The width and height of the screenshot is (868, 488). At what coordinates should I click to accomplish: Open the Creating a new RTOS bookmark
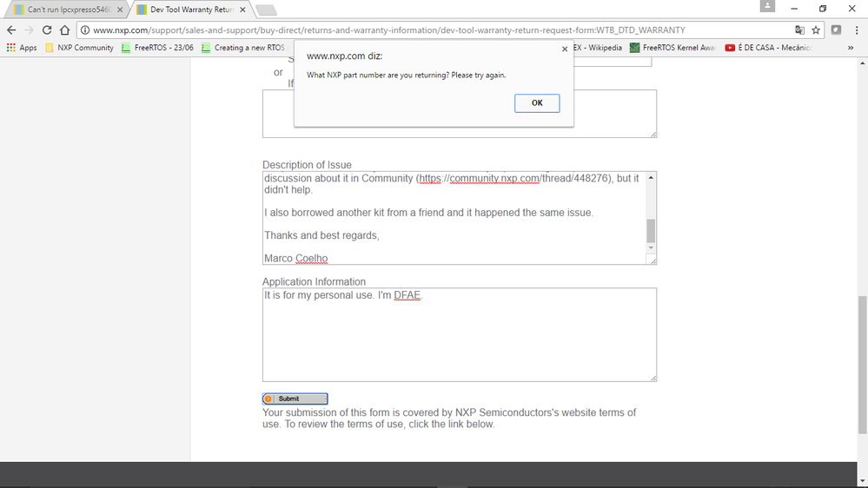[243, 48]
